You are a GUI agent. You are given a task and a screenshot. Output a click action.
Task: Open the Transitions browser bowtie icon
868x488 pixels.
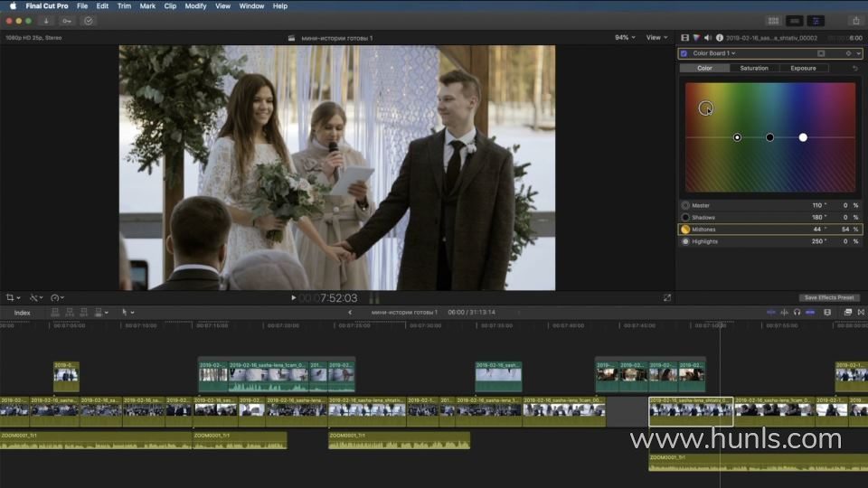tap(861, 313)
